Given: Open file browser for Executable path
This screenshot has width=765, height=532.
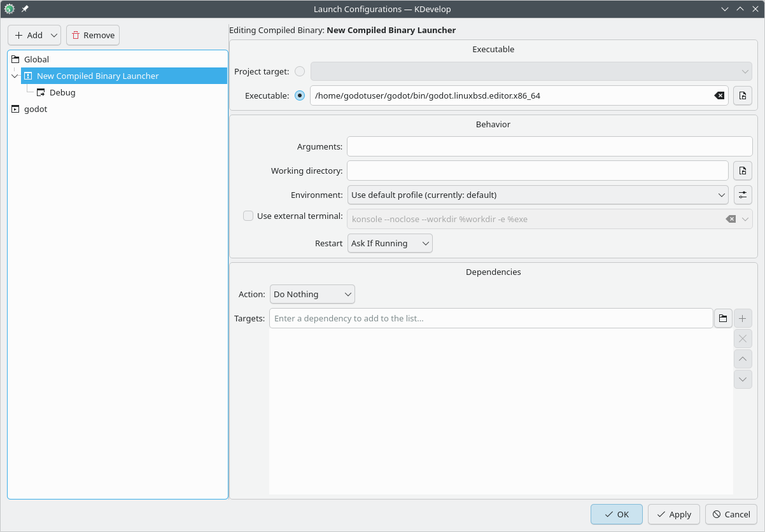Looking at the screenshot, I should point(742,95).
